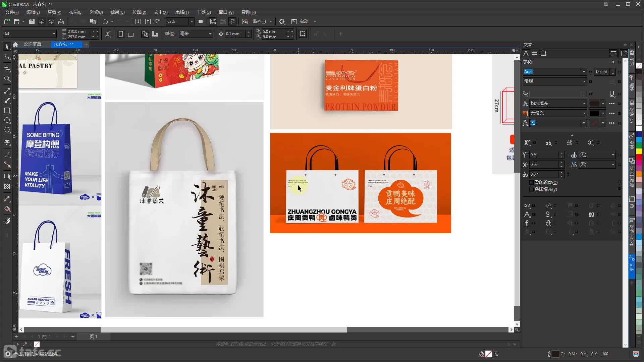Image resolution: width=644 pixels, height=362 pixels.
Task: Select the Interactive Fill bucket tool
Action: pos(7,209)
